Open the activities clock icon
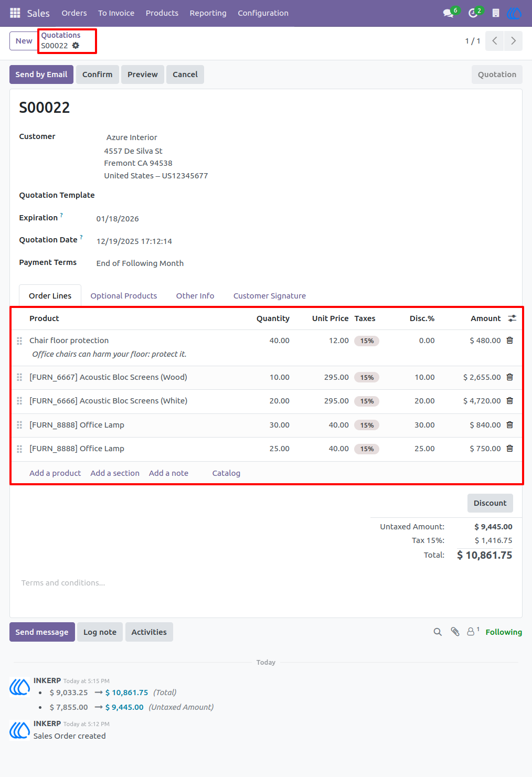This screenshot has height=777, width=532. tap(473, 13)
